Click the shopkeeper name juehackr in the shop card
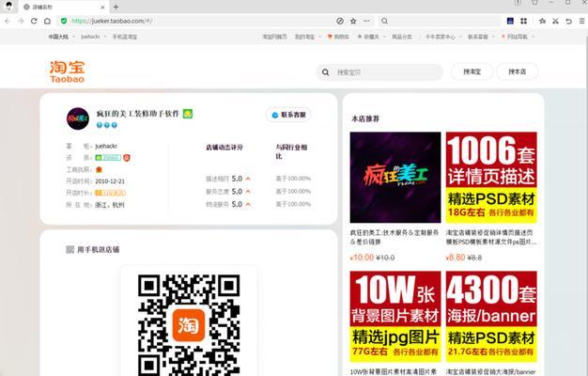 [106, 146]
